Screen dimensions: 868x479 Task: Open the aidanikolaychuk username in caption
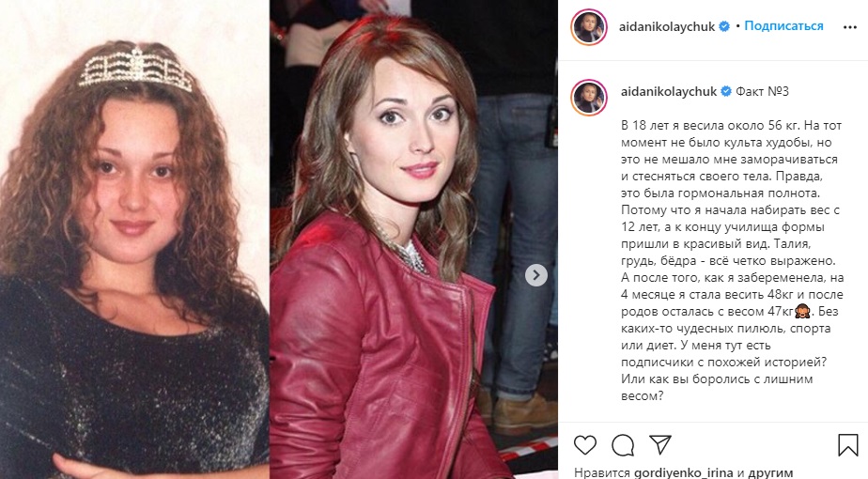tap(668, 91)
